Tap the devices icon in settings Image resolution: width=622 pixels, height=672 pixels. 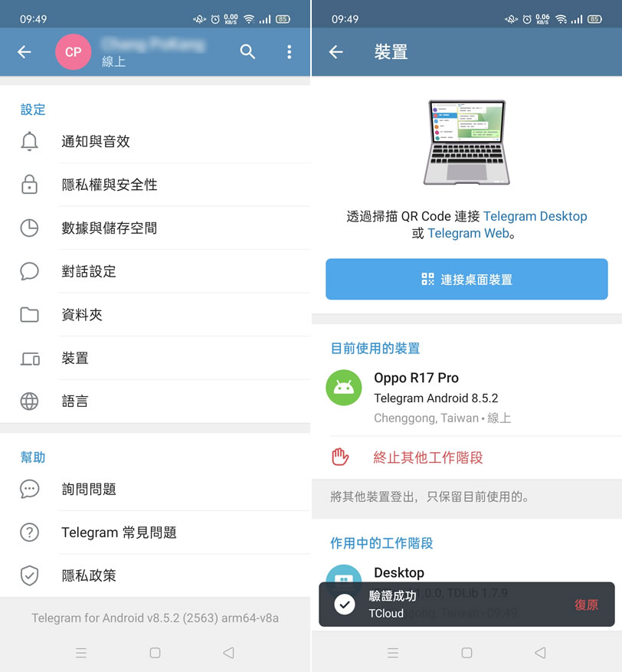[30, 359]
